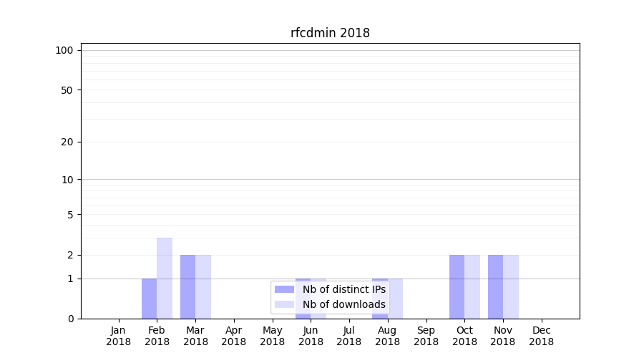The width and height of the screenshot is (644, 358).
Task: Click the chart title "rfcdmin 2018"
Action: pos(330,33)
